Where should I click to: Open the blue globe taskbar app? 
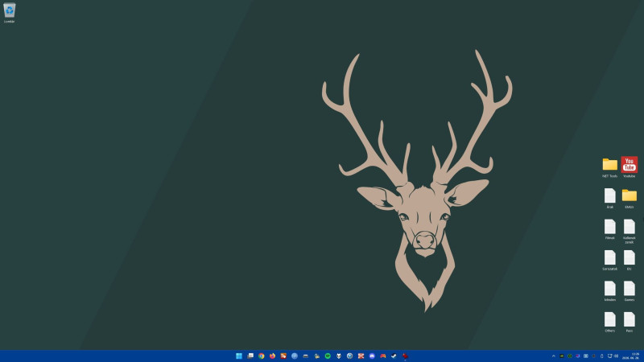pyautogui.click(x=295, y=356)
